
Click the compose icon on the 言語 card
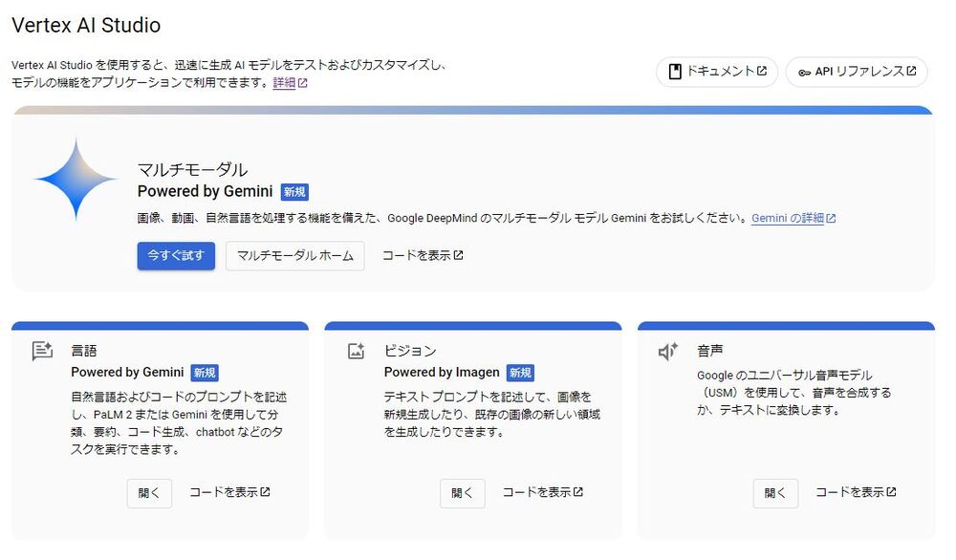43,352
